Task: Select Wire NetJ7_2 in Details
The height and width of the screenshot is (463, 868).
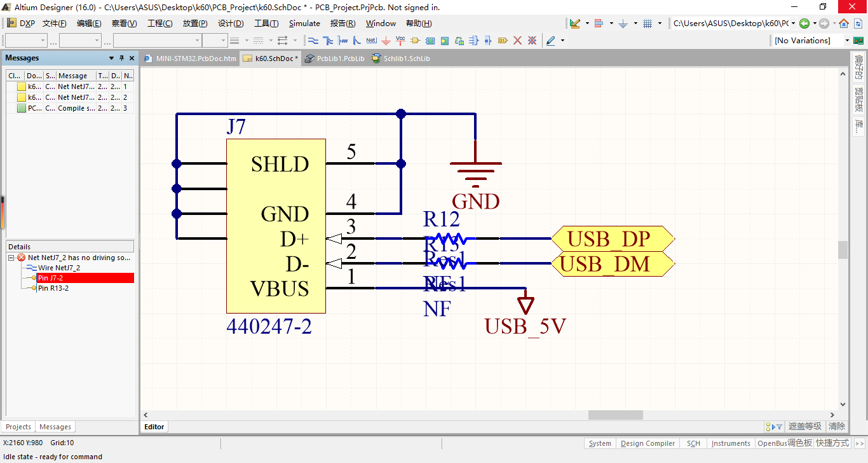Action: [59, 268]
